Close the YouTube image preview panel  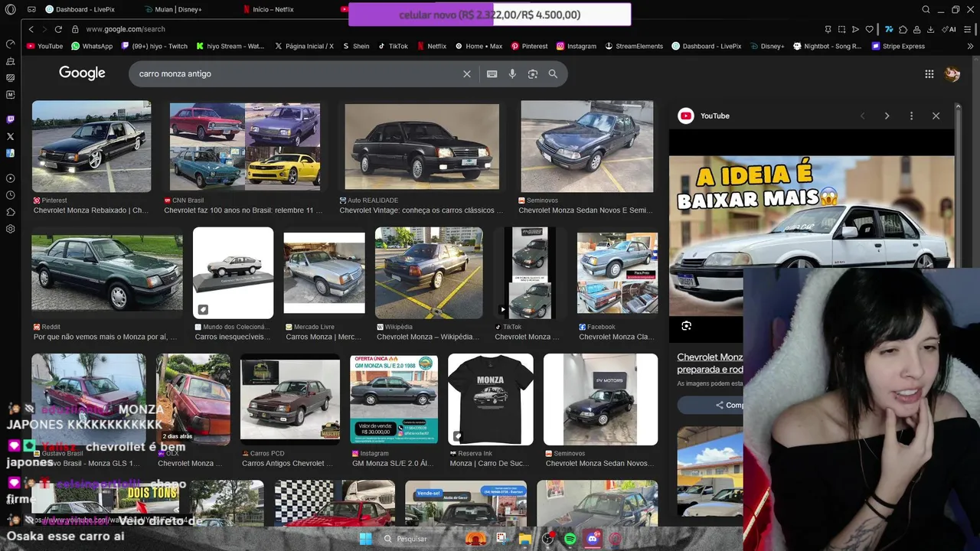click(936, 116)
